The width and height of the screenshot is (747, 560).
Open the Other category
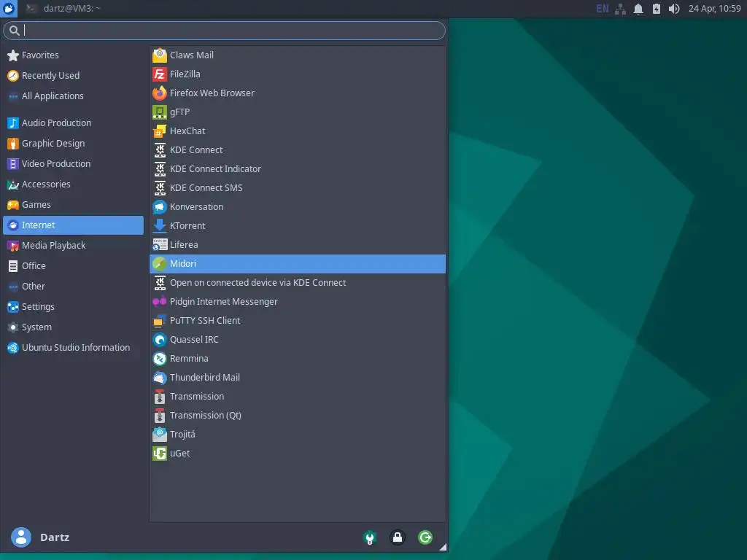(x=74, y=287)
